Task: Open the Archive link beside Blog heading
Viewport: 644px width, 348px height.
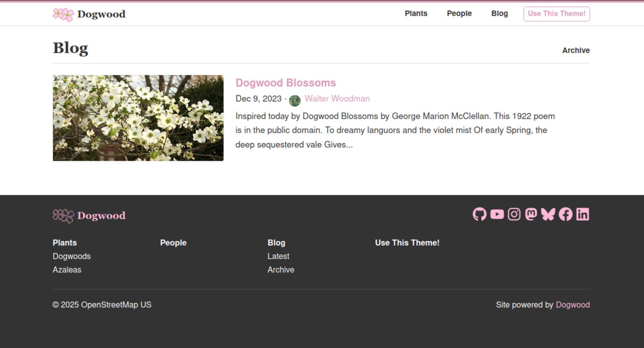Action: pos(576,50)
